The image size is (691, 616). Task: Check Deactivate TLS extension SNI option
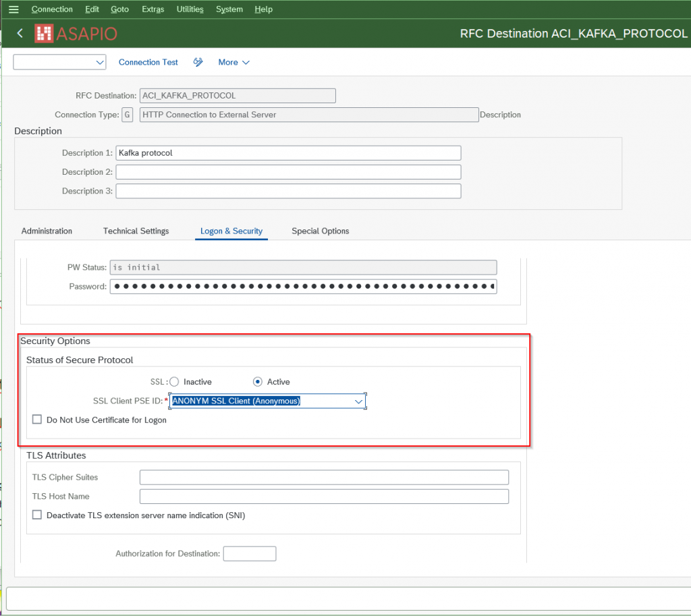pyautogui.click(x=38, y=515)
